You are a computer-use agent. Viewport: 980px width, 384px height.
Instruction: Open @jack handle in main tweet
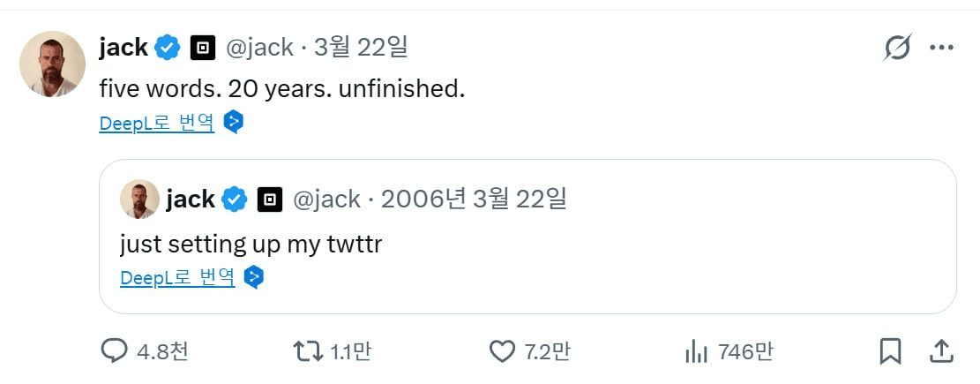pos(259,48)
